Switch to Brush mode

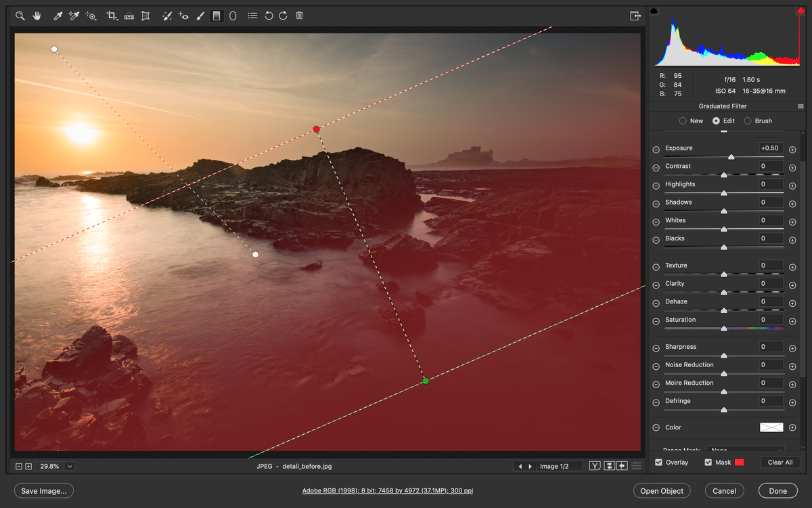click(746, 121)
